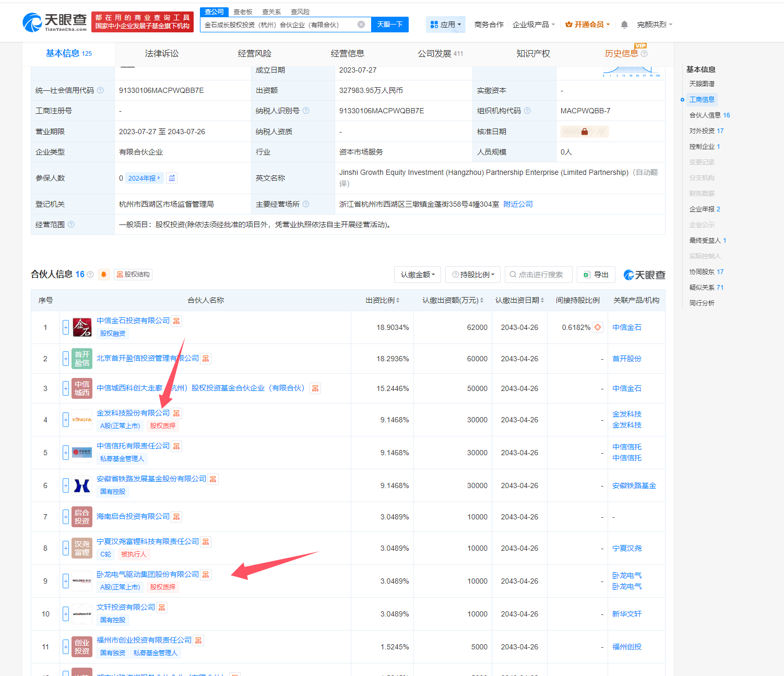Click the TianYanCha logo
The width and height of the screenshot is (784, 676).
click(55, 22)
